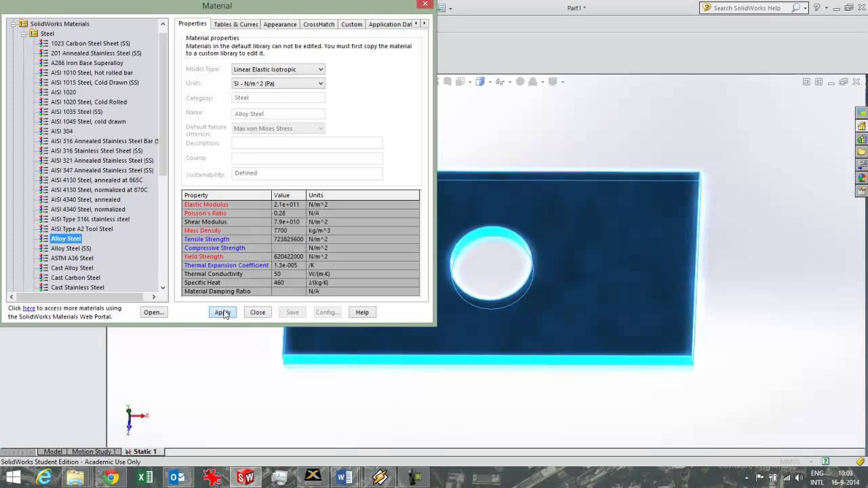Switch to Appearance tab
This screenshot has height=488, width=868.
coord(280,24)
